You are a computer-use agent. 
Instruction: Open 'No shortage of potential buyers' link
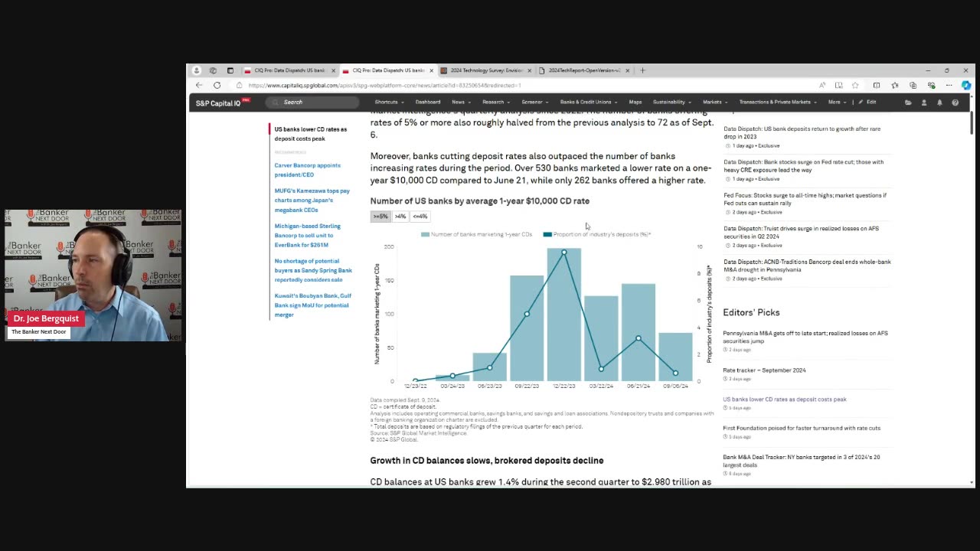pyautogui.click(x=313, y=270)
